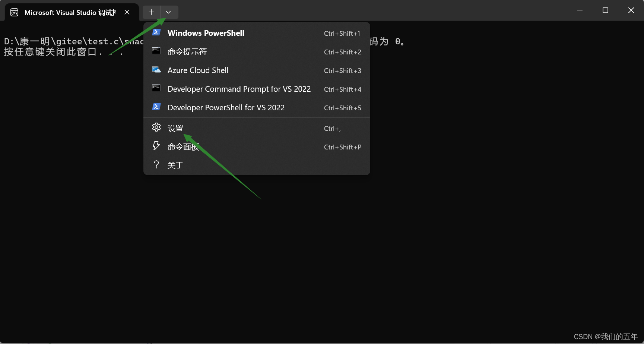Close the terminal window
Image resolution: width=644 pixels, height=344 pixels.
(631, 10)
